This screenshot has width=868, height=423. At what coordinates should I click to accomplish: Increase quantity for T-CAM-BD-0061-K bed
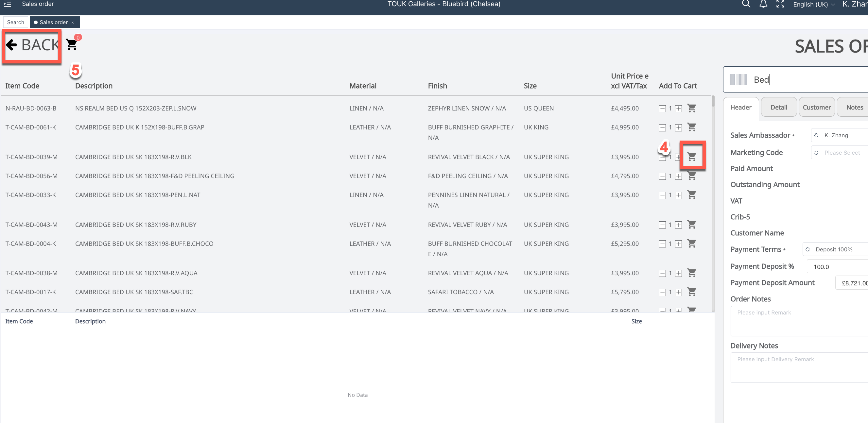click(x=678, y=127)
